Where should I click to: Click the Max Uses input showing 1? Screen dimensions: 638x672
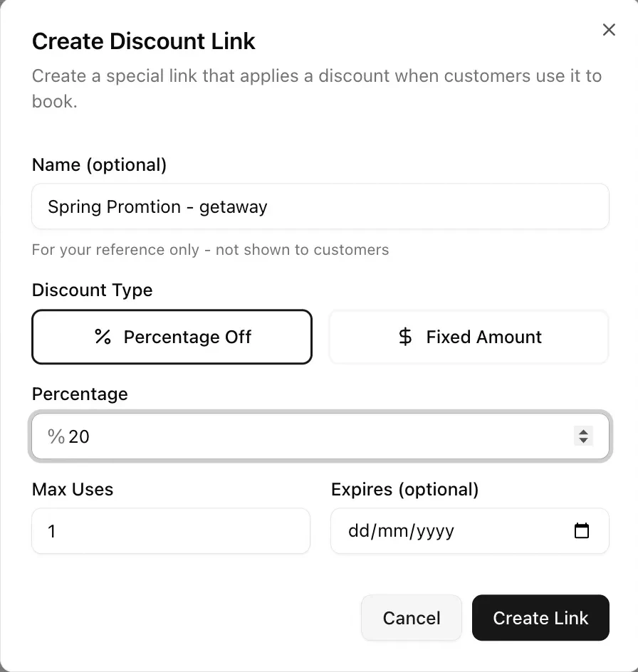coord(171,530)
